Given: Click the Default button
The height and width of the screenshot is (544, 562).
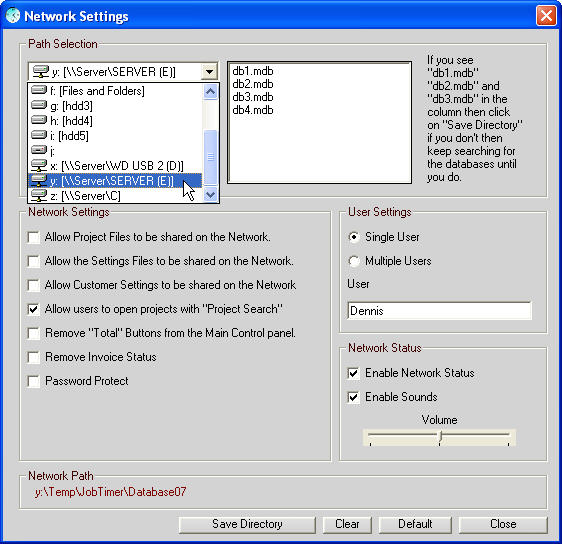Looking at the screenshot, I should coord(415,524).
